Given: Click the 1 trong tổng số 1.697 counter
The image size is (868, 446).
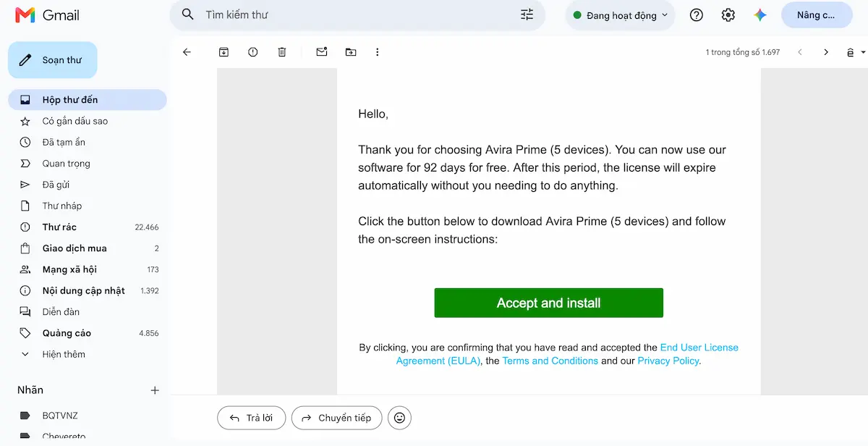Looking at the screenshot, I should (x=743, y=53).
